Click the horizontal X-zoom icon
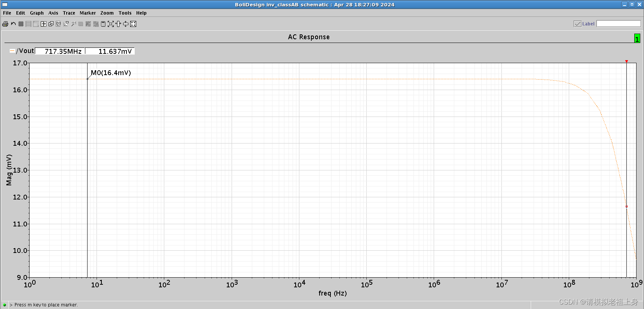644x309 pixels. click(x=118, y=24)
